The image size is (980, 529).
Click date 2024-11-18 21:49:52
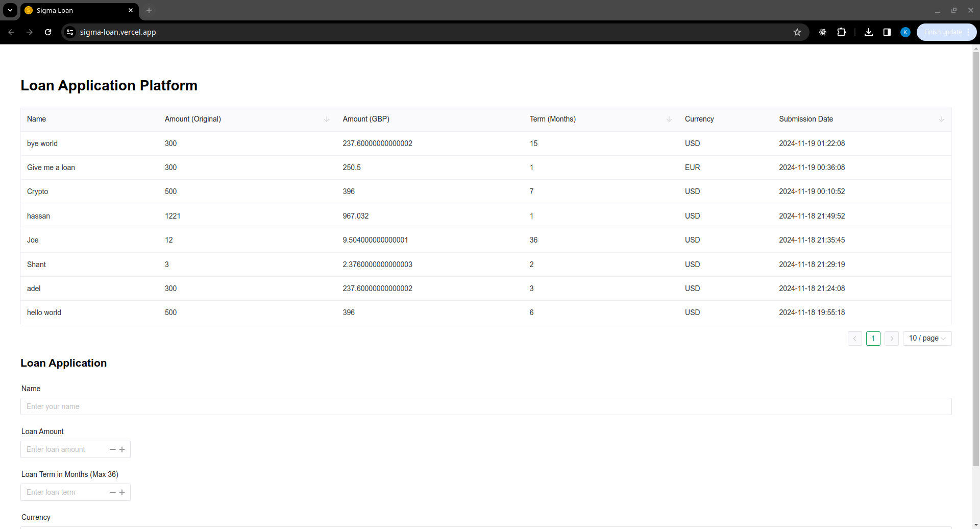point(812,216)
